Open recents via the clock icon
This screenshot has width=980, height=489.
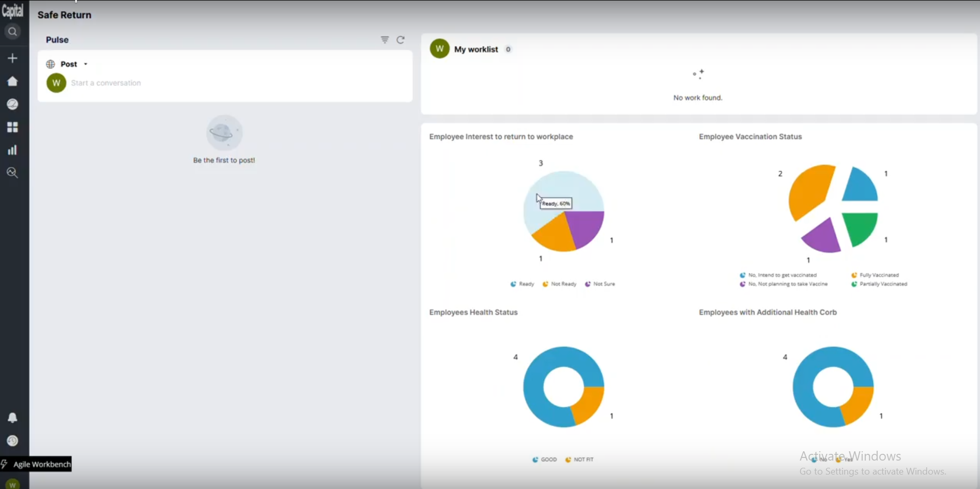[12, 441]
